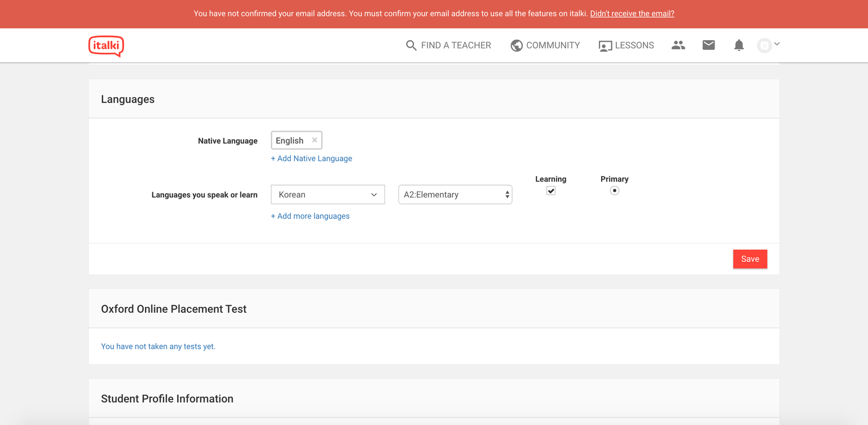The width and height of the screenshot is (868, 425).
Task: Open the contacts people icon
Action: coord(678,45)
